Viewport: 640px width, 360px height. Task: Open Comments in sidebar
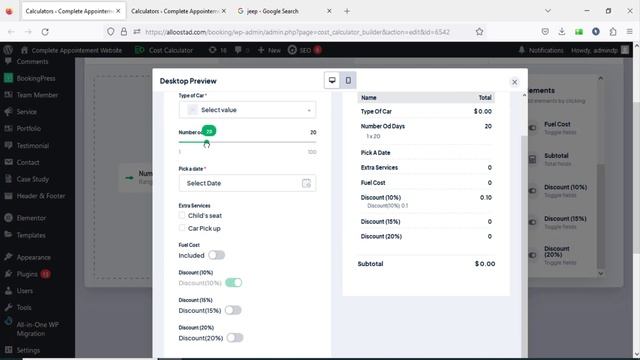(32, 61)
